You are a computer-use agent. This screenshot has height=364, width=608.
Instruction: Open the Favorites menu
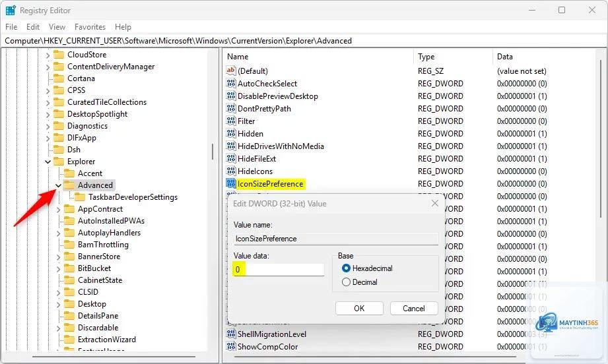click(x=90, y=27)
